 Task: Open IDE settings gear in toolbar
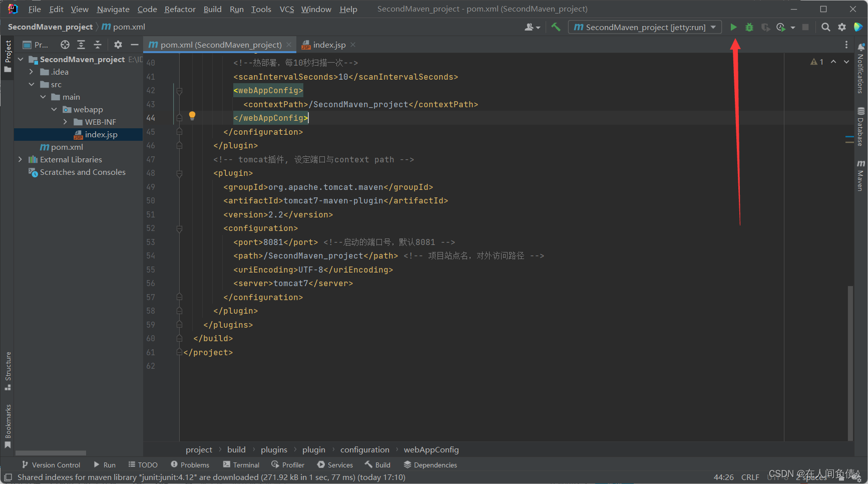(842, 27)
